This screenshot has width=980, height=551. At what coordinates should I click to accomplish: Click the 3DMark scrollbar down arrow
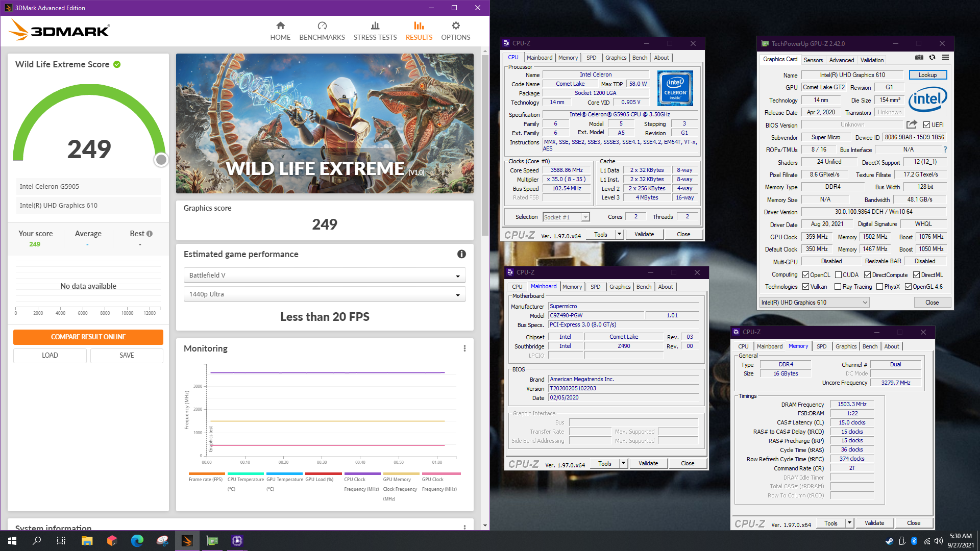coord(484,525)
